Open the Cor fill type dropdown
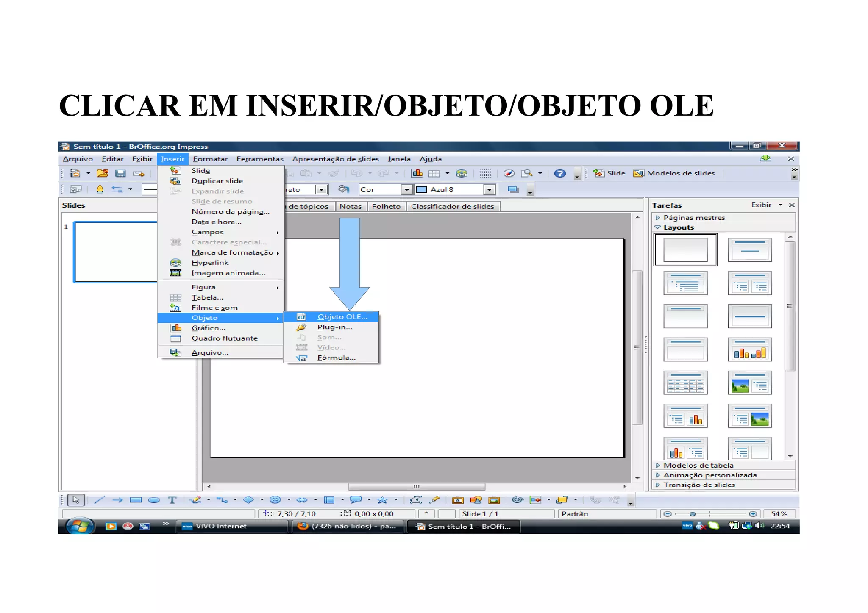The width and height of the screenshot is (868, 613). tap(407, 189)
